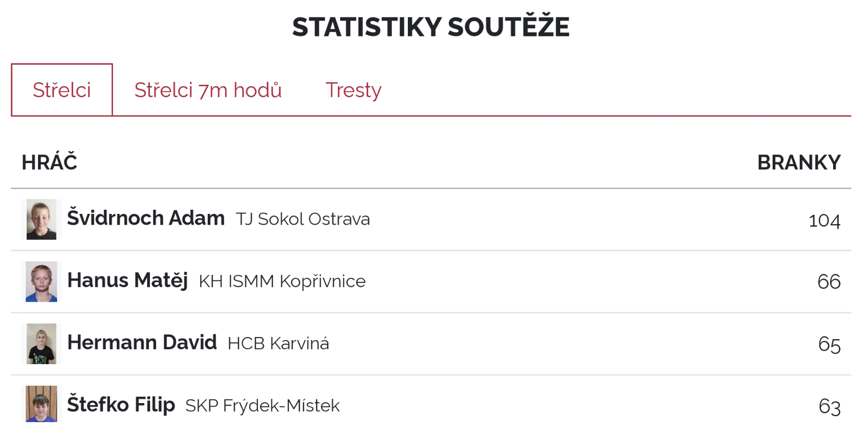Click Štefko Filip's player photo

pos(42,404)
